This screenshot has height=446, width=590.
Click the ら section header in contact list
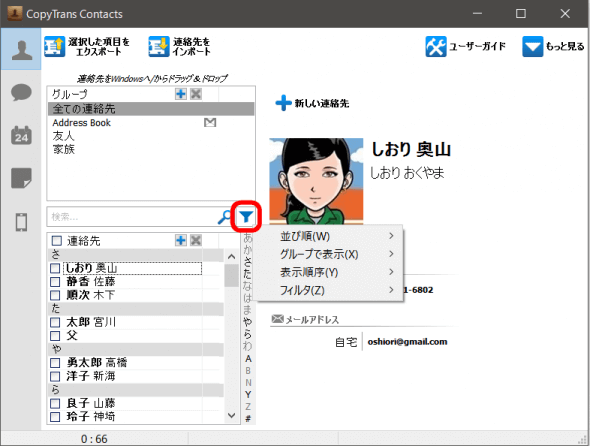[x=136, y=390]
